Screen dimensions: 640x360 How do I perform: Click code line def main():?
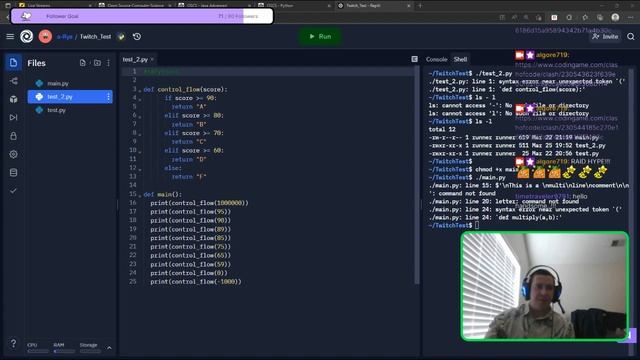coord(162,194)
